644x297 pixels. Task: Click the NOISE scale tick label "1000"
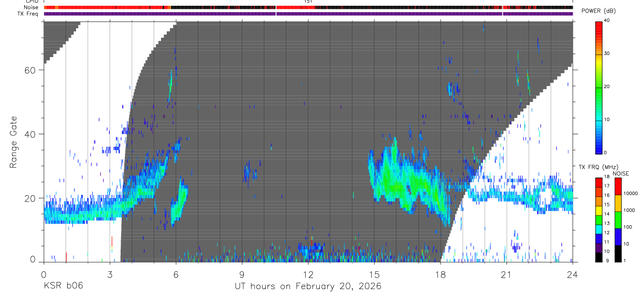[x=629, y=210]
